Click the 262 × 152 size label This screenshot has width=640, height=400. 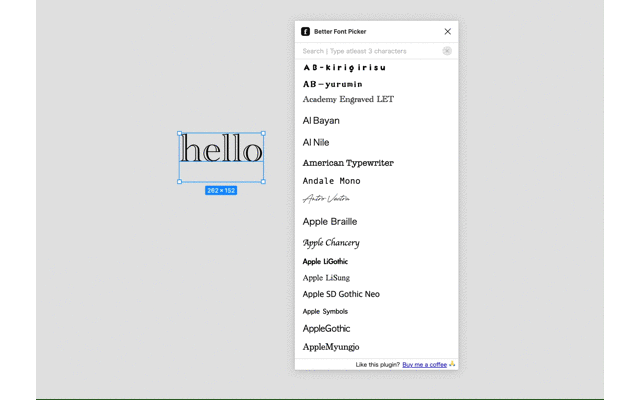(221, 191)
